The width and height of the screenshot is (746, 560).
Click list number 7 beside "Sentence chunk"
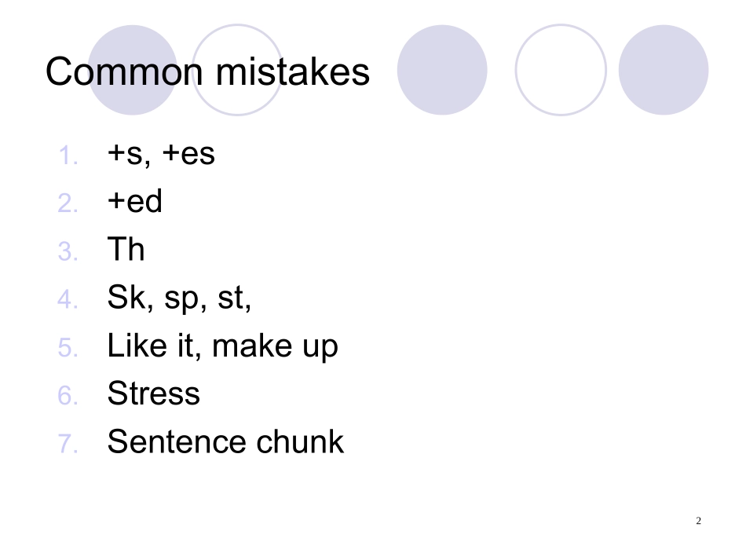(68, 444)
